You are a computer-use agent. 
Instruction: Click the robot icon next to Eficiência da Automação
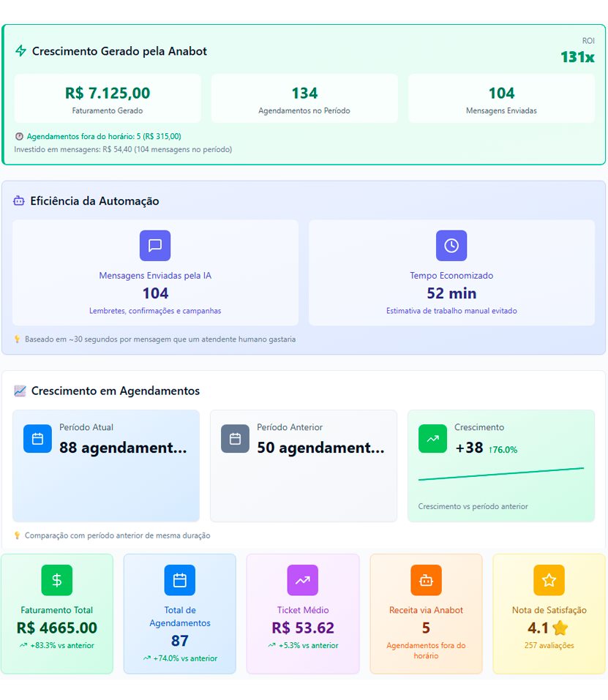click(x=19, y=201)
